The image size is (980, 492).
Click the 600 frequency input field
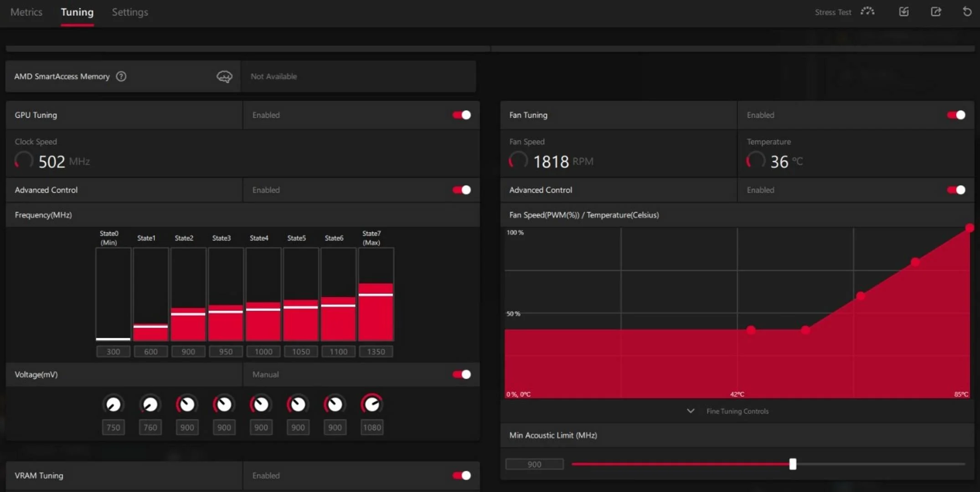tap(150, 352)
